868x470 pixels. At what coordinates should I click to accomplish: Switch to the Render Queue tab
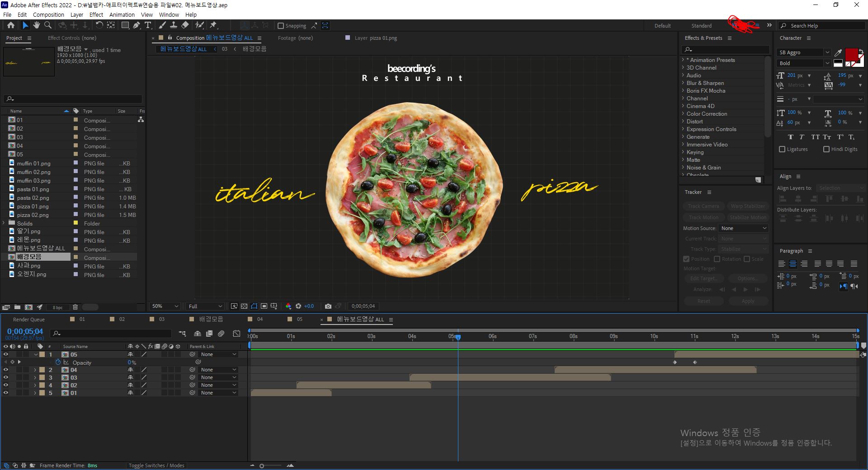tap(29, 320)
